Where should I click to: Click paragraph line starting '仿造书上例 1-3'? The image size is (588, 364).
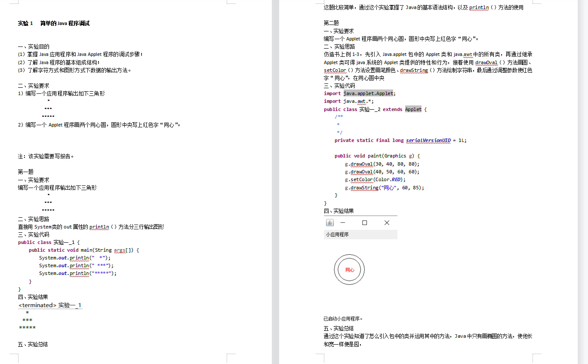[x=428, y=54]
